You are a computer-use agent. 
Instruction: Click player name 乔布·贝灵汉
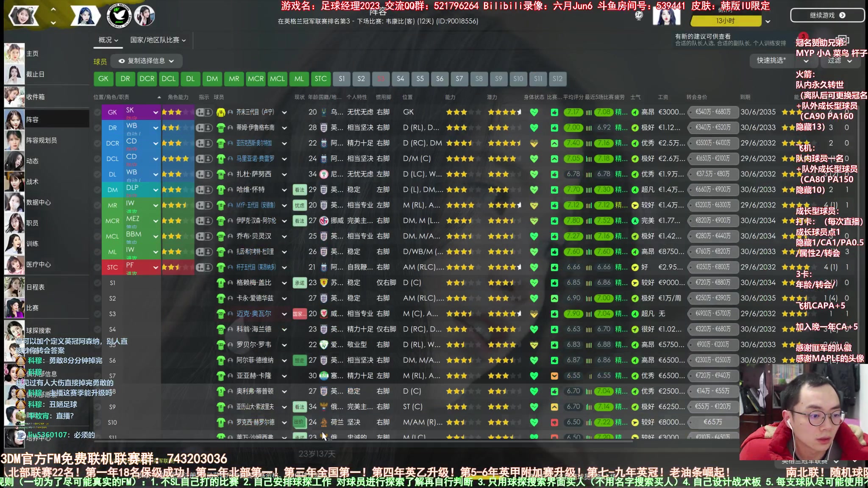254,236
